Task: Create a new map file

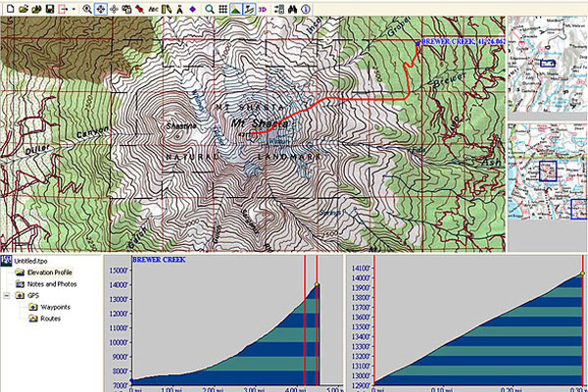Action: click(x=10, y=9)
